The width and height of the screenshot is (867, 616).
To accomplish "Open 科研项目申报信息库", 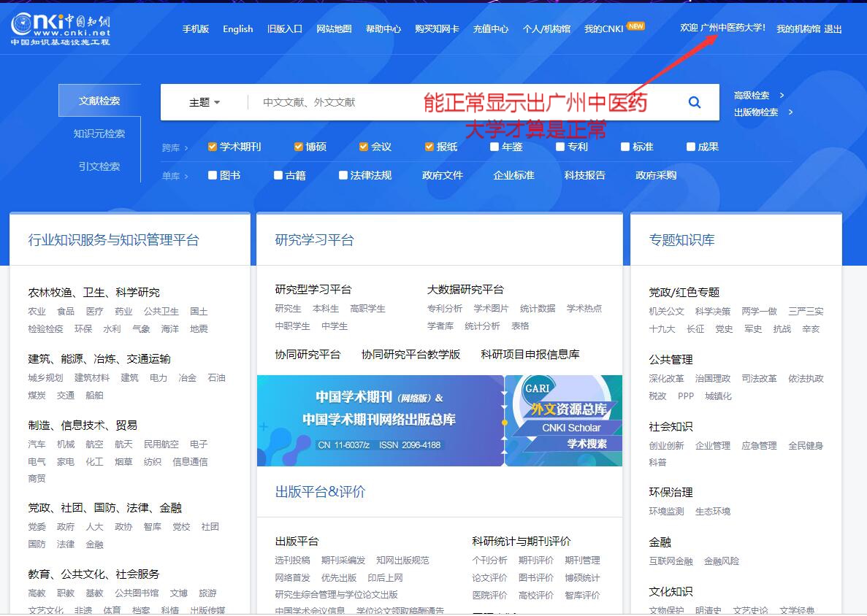I will [x=530, y=354].
